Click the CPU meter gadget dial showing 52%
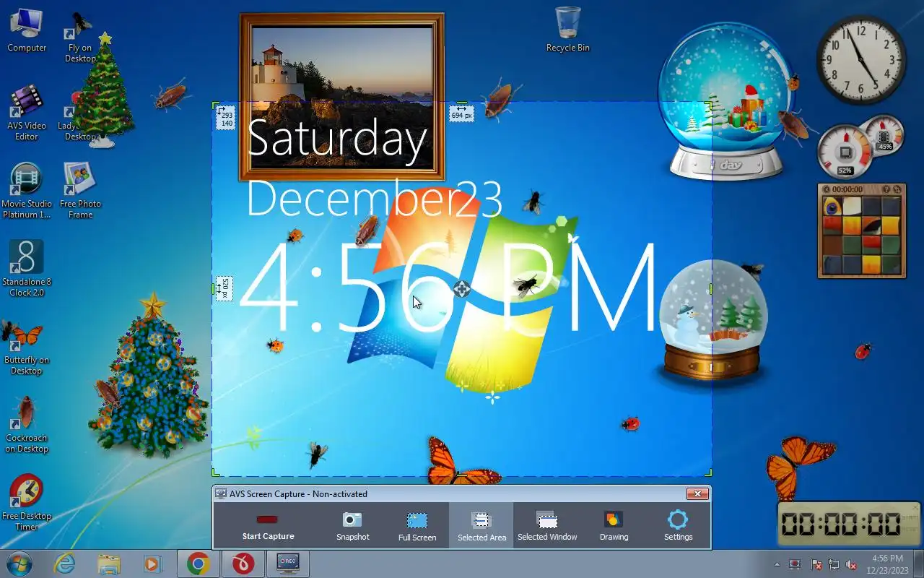 pyautogui.click(x=845, y=152)
